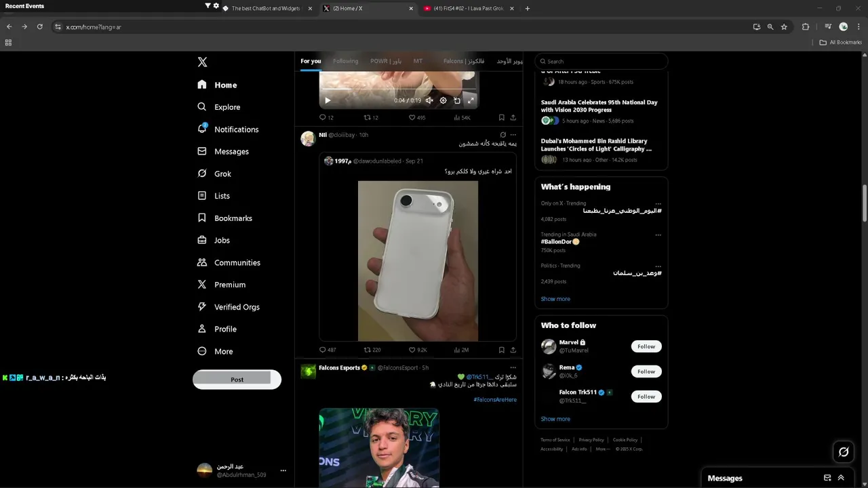
Task: Share the top video post
Action: tap(513, 117)
